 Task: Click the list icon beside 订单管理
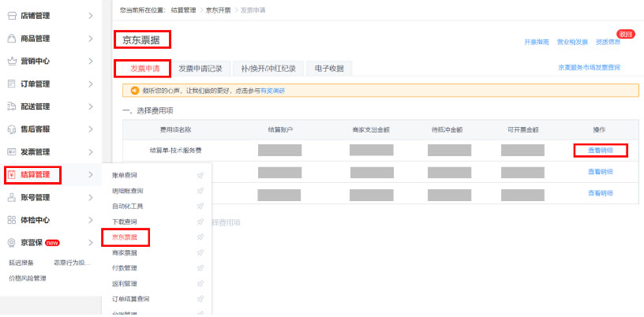[12, 84]
